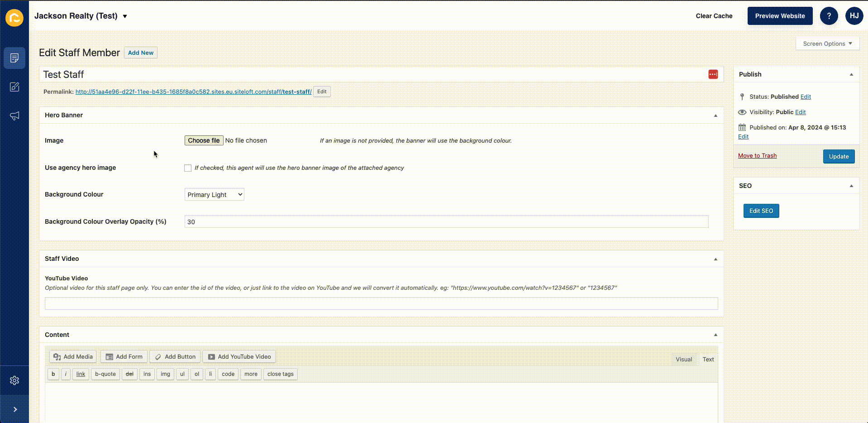Toggle the 'Use agency hero image' checkbox
This screenshot has height=423, width=868.
click(x=187, y=168)
